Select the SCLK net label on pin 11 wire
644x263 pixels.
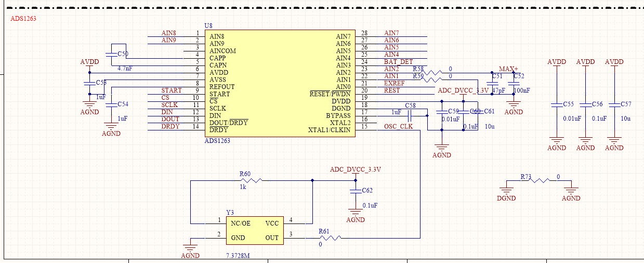169,105
